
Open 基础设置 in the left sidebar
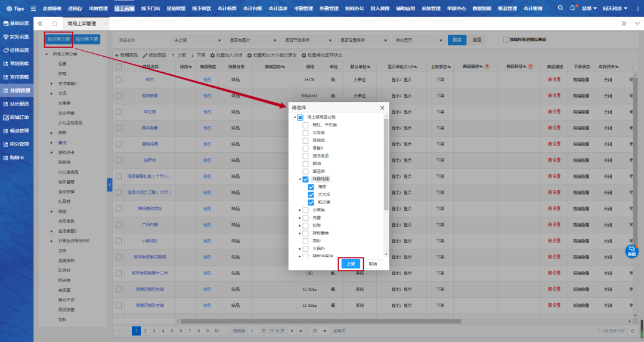click(x=16, y=23)
